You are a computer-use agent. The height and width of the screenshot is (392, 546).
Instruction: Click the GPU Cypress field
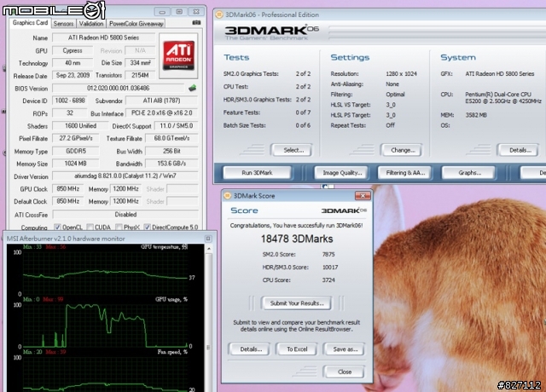(x=73, y=50)
